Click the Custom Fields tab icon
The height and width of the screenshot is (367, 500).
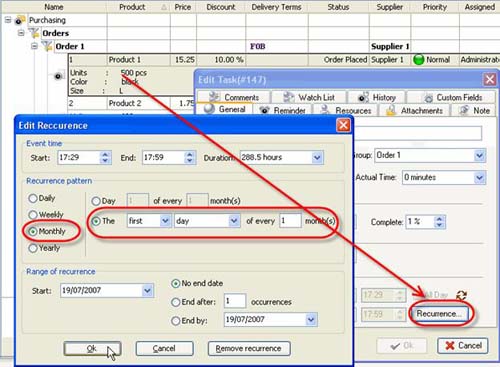428,97
